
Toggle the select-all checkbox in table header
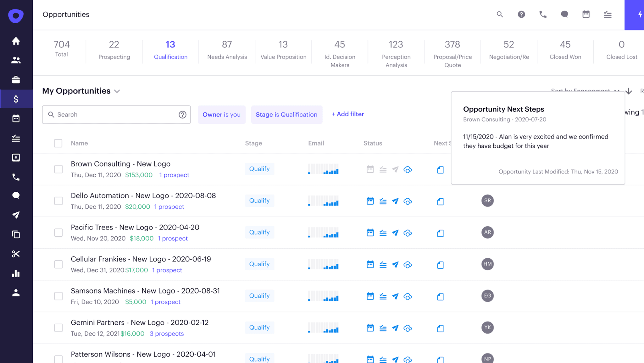[58, 143]
